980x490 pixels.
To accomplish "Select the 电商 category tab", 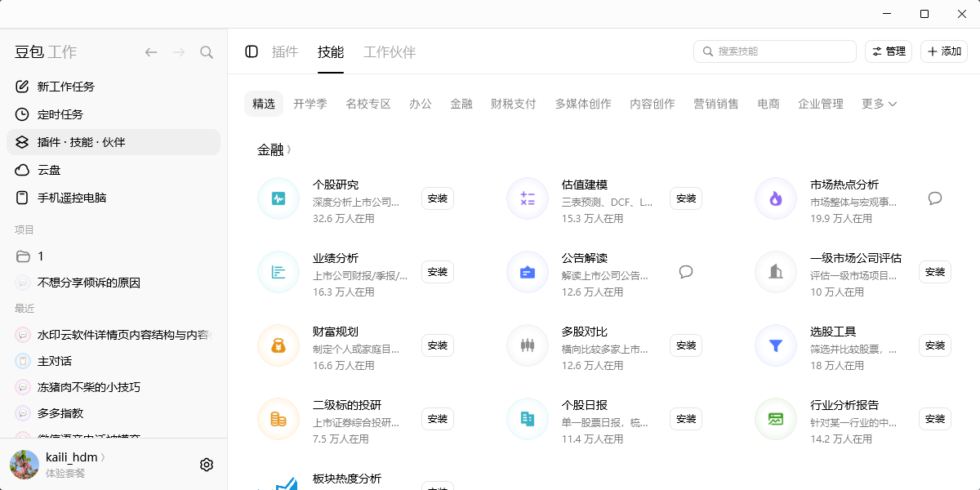I will (x=768, y=104).
